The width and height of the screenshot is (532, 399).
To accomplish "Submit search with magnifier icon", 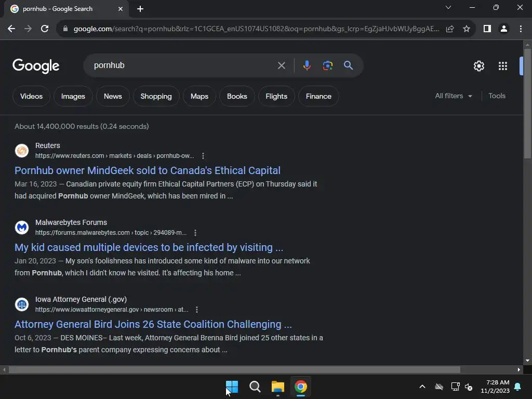I will [x=348, y=65].
